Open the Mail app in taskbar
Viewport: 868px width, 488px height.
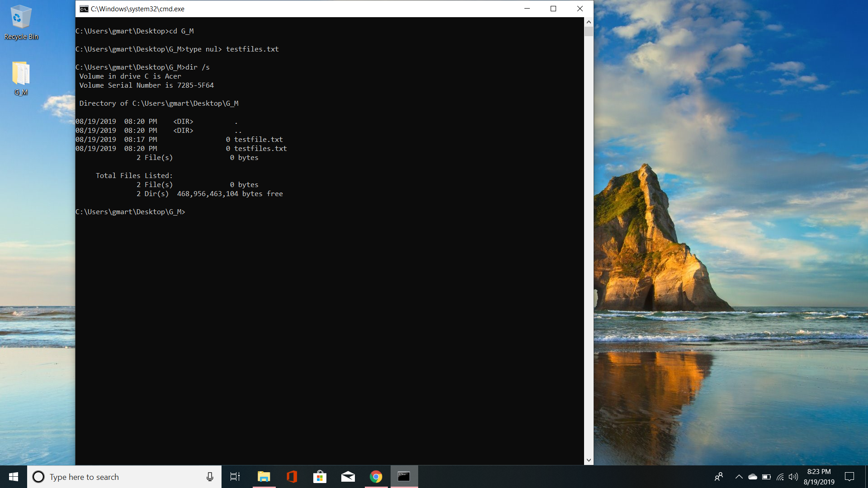point(348,477)
